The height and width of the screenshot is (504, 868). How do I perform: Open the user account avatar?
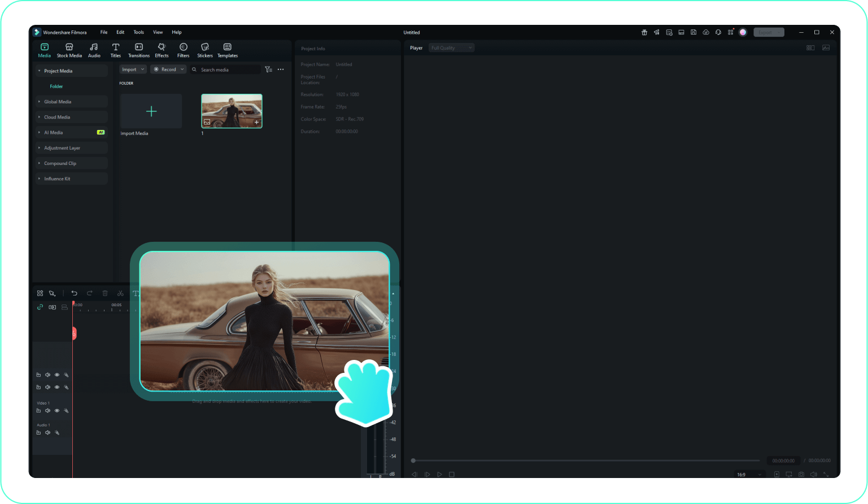[743, 32]
